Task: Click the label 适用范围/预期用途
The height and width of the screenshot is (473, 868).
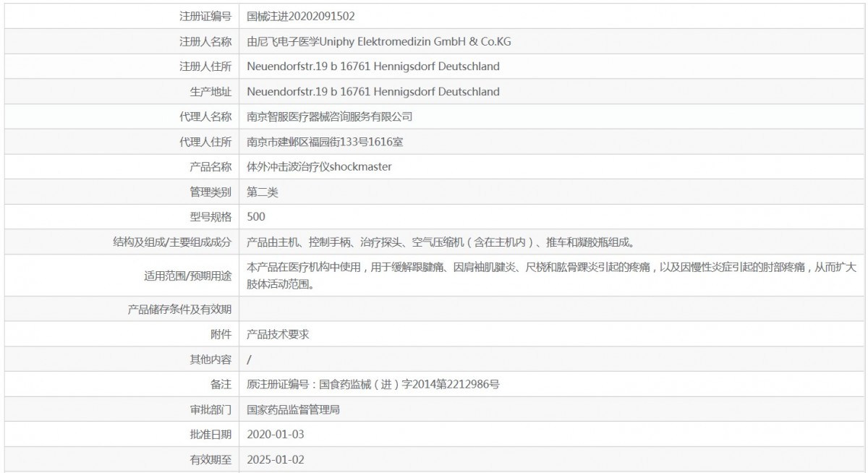Action: pyautogui.click(x=187, y=276)
